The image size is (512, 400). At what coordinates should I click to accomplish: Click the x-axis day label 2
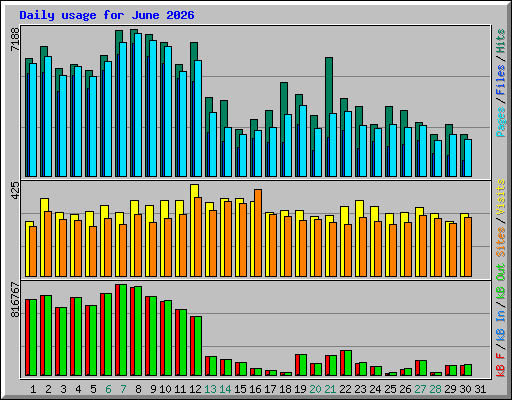click(x=48, y=389)
